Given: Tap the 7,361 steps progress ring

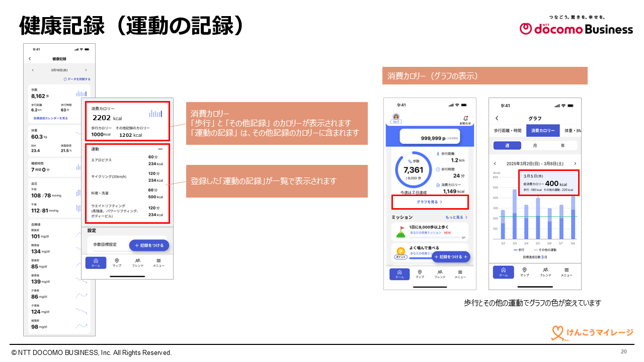Looking at the screenshot, I should [413, 170].
